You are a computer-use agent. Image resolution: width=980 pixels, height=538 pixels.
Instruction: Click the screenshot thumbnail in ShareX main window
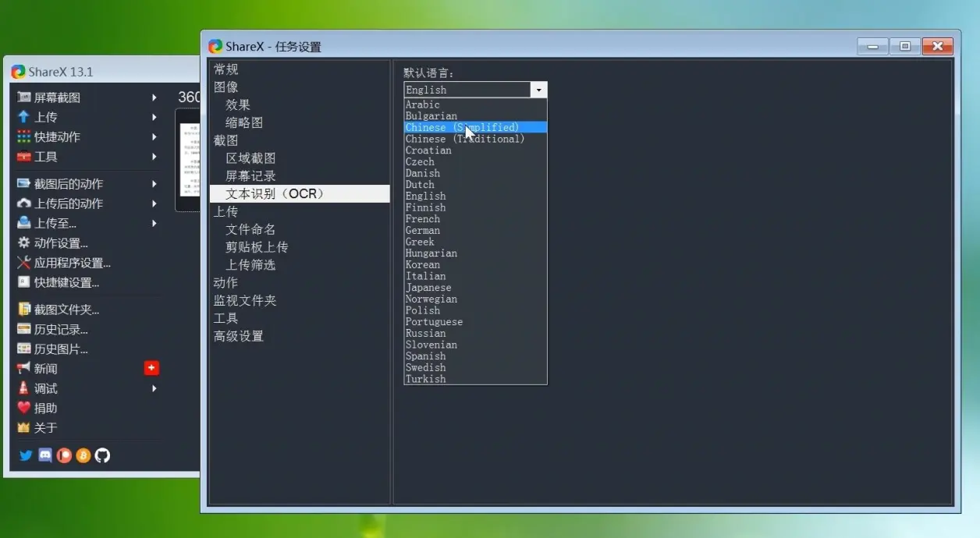click(x=188, y=160)
